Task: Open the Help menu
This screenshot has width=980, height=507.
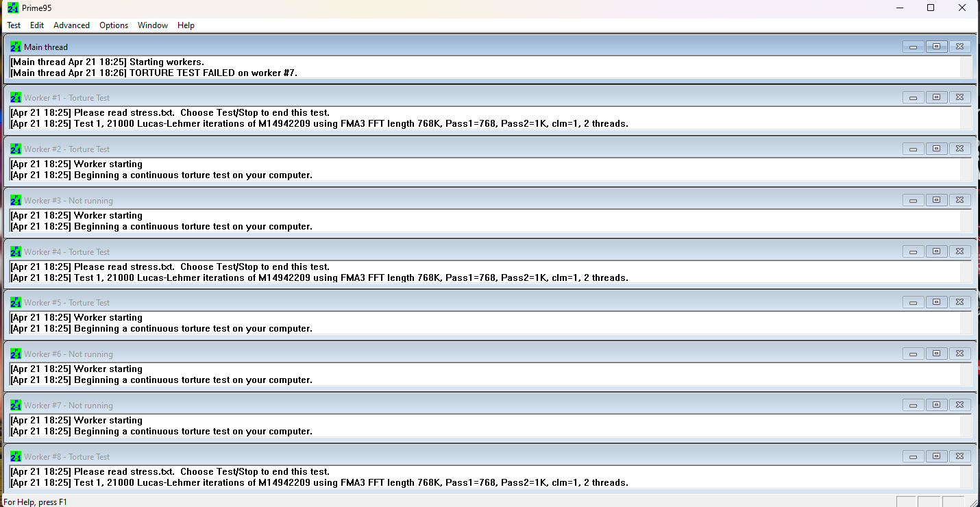Action: (186, 25)
